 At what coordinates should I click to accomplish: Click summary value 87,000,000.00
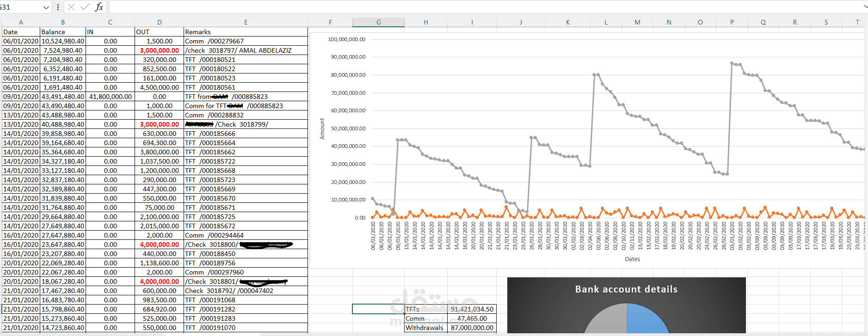click(472, 328)
